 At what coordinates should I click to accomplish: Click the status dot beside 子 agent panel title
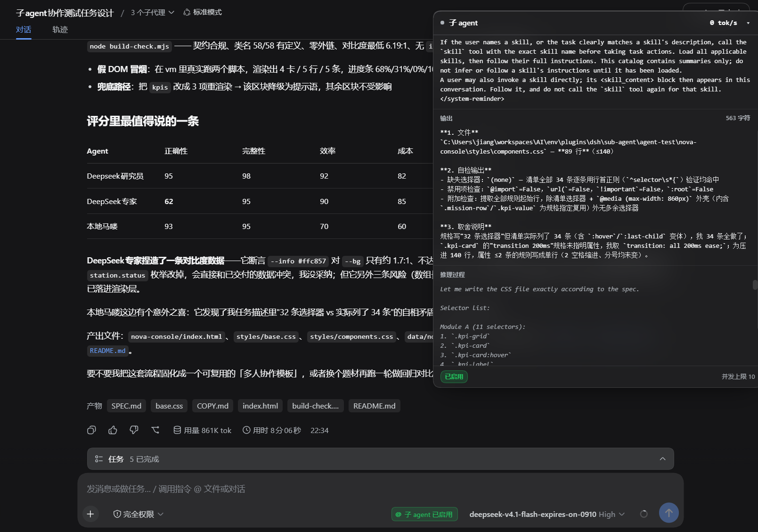[442, 23]
